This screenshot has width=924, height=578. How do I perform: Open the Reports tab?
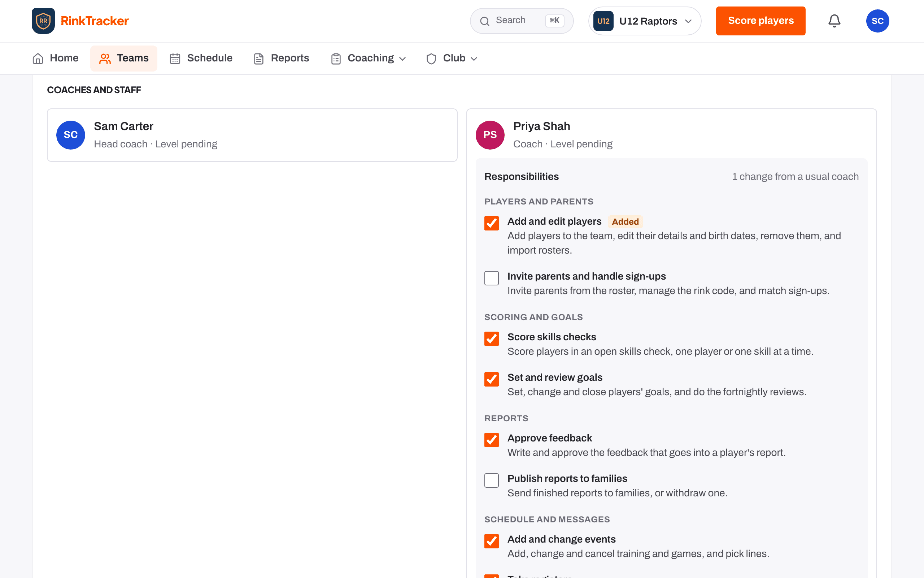click(x=282, y=58)
